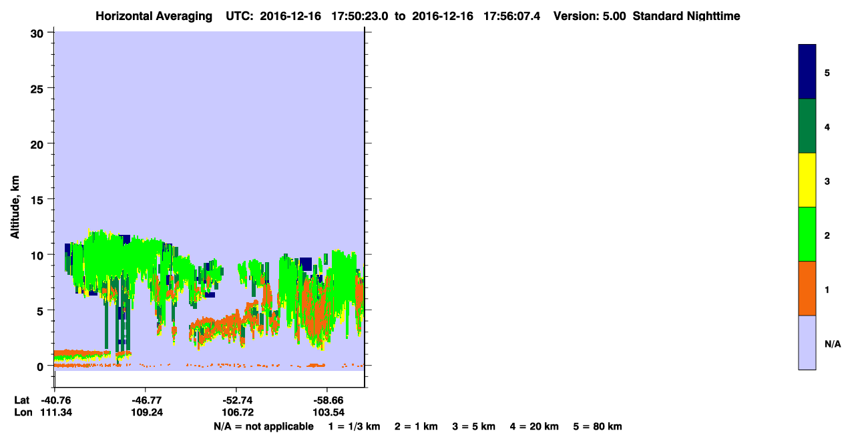
Task: Click legend text '1 = 1/3 km'
Action: (x=355, y=426)
